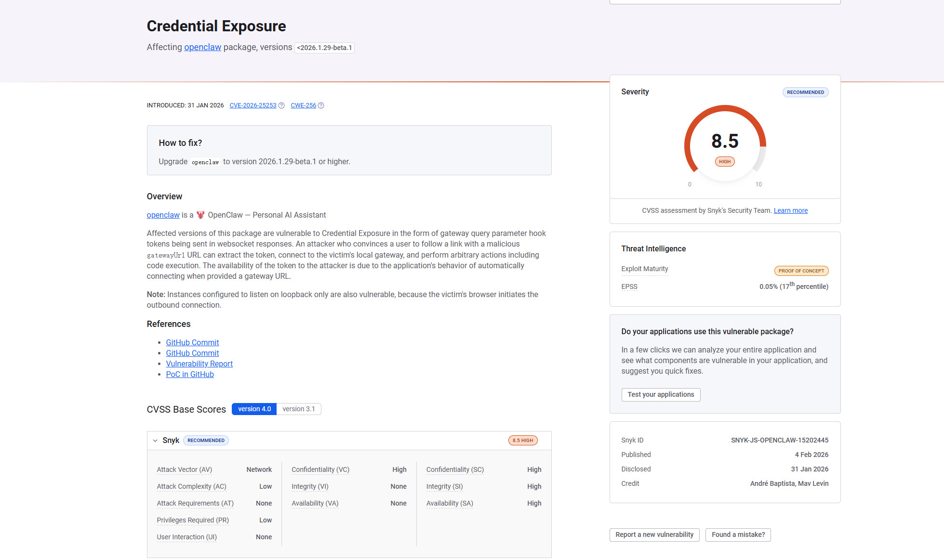Click Test your applications button
Viewport: 944px width, 560px height.
(x=660, y=394)
